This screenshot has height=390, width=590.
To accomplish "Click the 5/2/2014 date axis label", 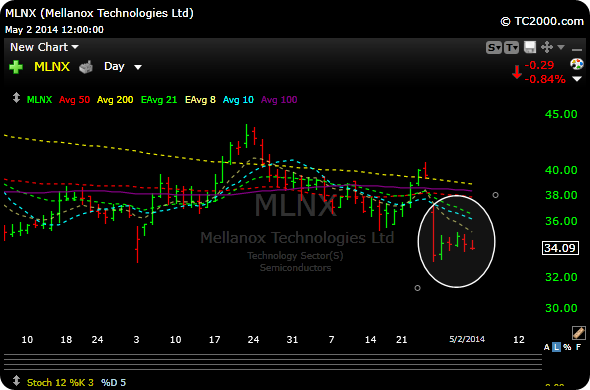I will (467, 340).
